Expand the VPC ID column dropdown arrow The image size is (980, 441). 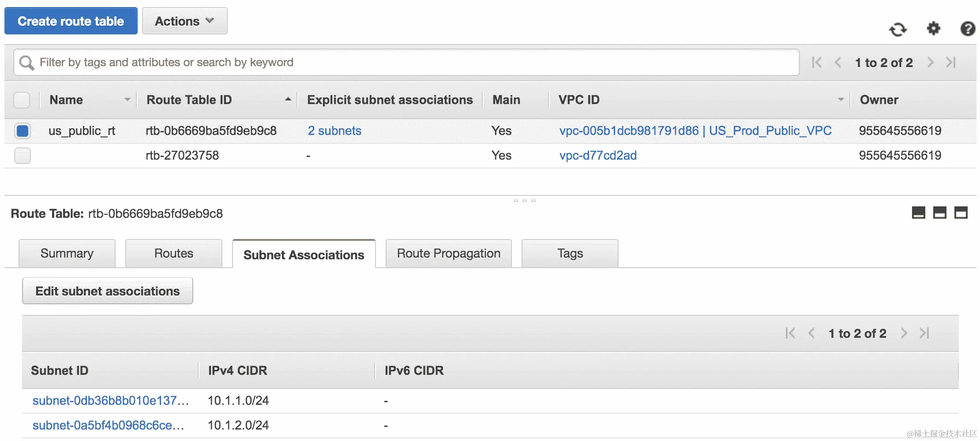coord(841,100)
